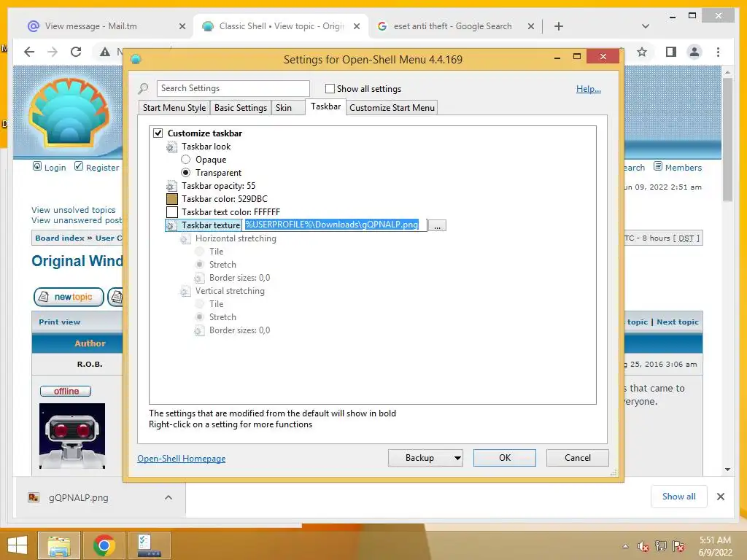Click the Windows Start button
Screen dimensions: 747x560
coord(18,545)
